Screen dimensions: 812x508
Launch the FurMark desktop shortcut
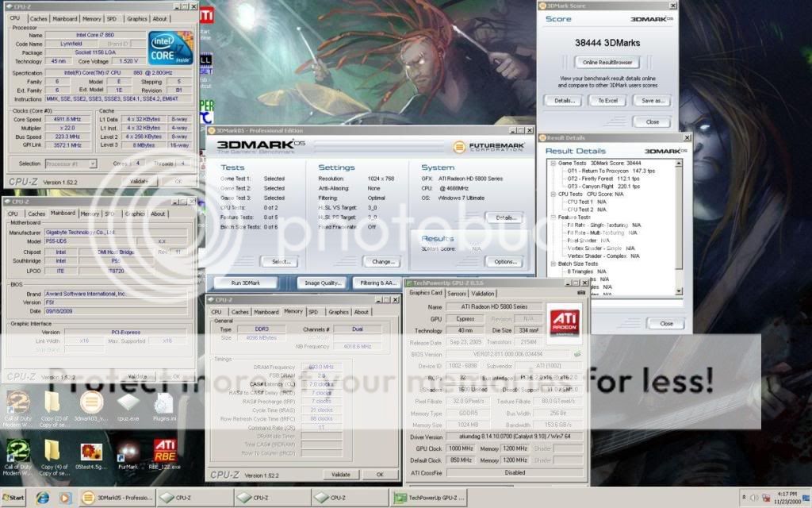click(128, 455)
